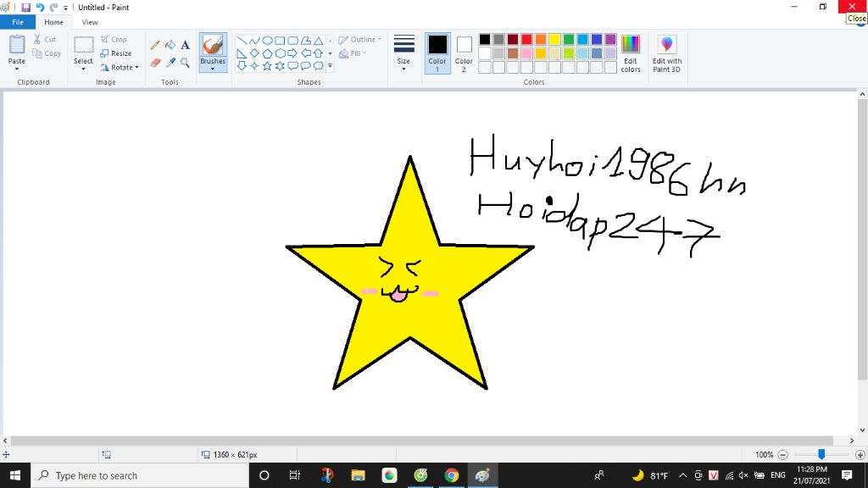Click the Undo icon in title bar
This screenshot has width=868, height=488.
40,7
